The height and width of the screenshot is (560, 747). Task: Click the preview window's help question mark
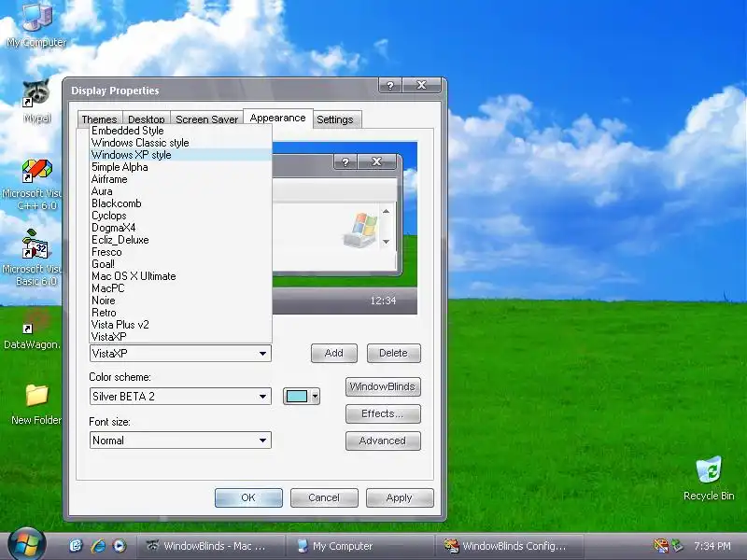[345, 161]
